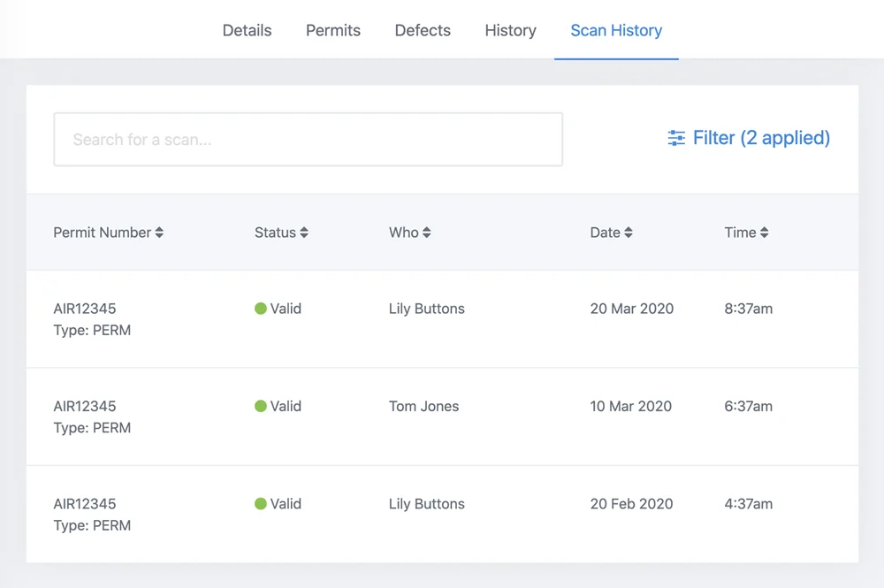The width and height of the screenshot is (884, 588).
Task: Open the Permits tab
Action: tap(332, 30)
